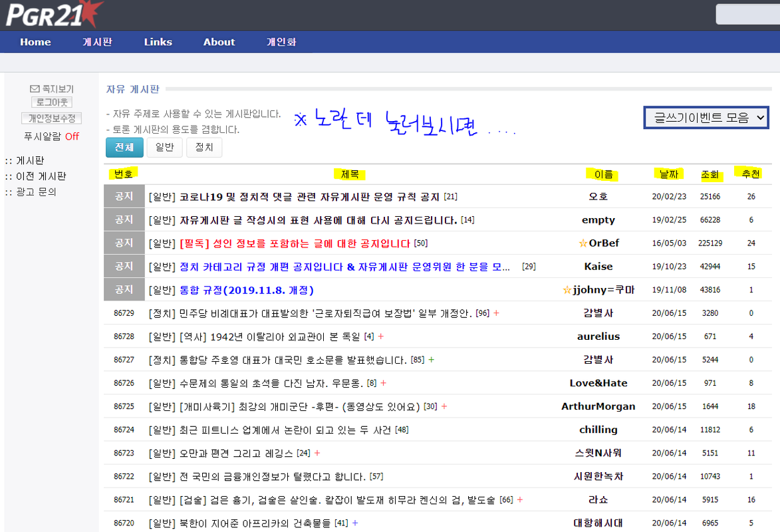The image size is (780, 532).
Task: Sort by 번호 column header
Action: coord(124,174)
